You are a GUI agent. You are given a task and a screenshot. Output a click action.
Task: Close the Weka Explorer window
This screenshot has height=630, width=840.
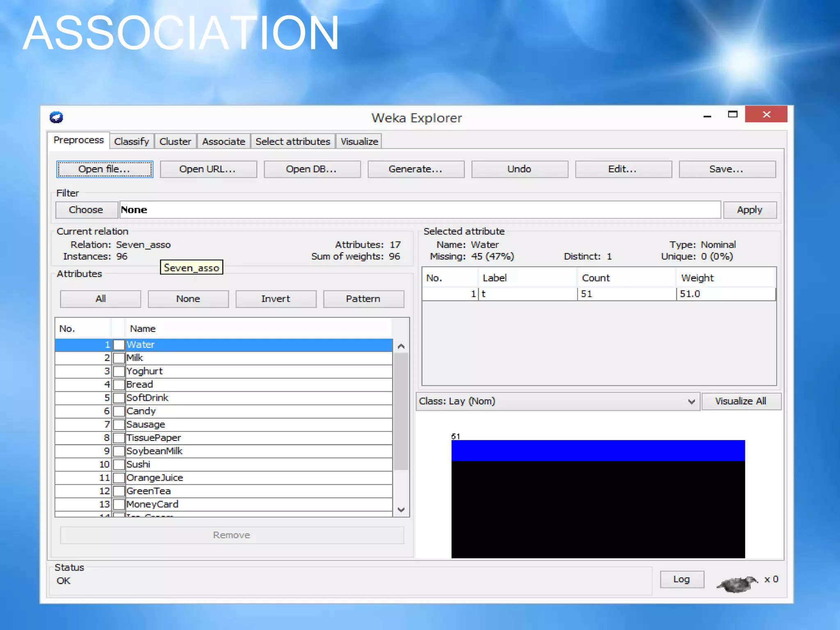click(x=766, y=114)
